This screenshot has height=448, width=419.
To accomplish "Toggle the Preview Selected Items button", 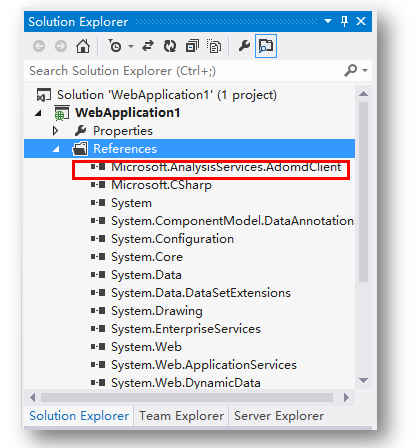I will click(x=266, y=46).
